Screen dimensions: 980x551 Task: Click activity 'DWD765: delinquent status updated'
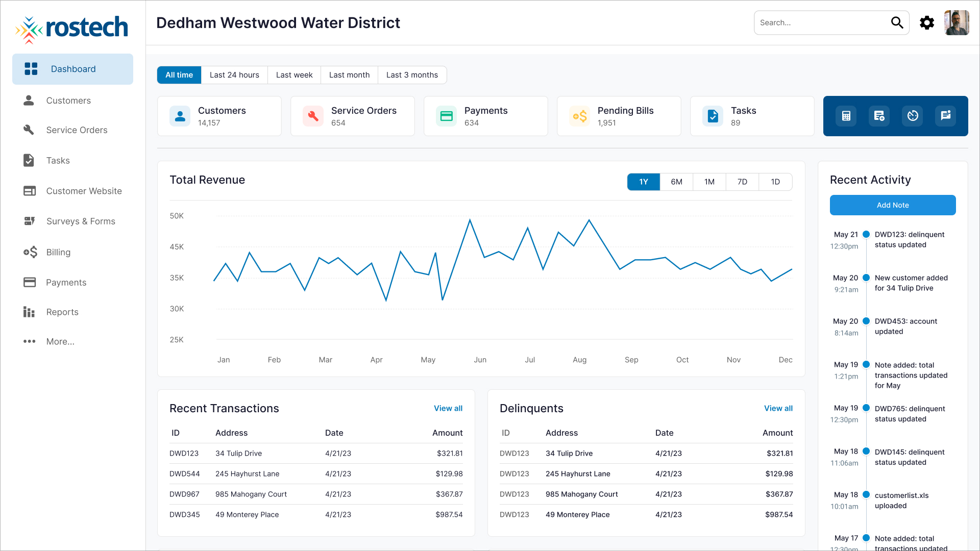pos(910,414)
